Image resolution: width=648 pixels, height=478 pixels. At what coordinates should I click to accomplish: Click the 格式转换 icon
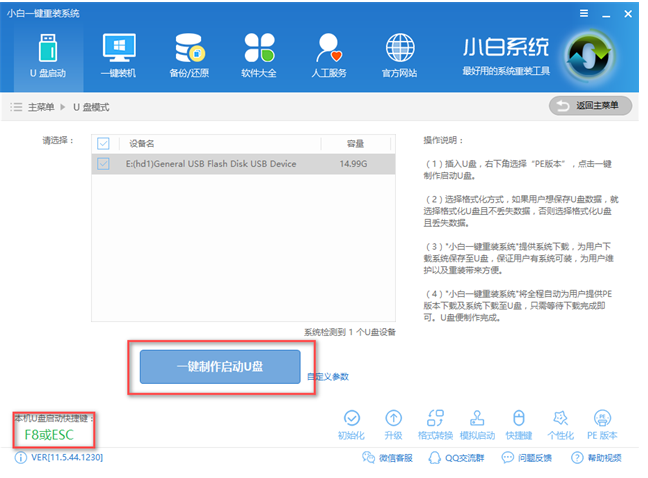(435, 425)
